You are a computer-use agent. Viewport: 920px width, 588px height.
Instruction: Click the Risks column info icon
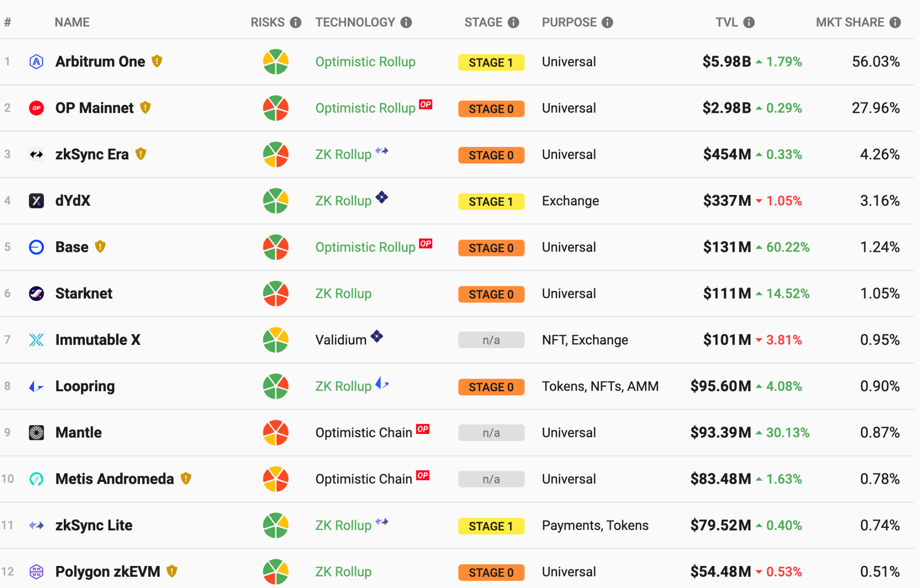click(295, 22)
